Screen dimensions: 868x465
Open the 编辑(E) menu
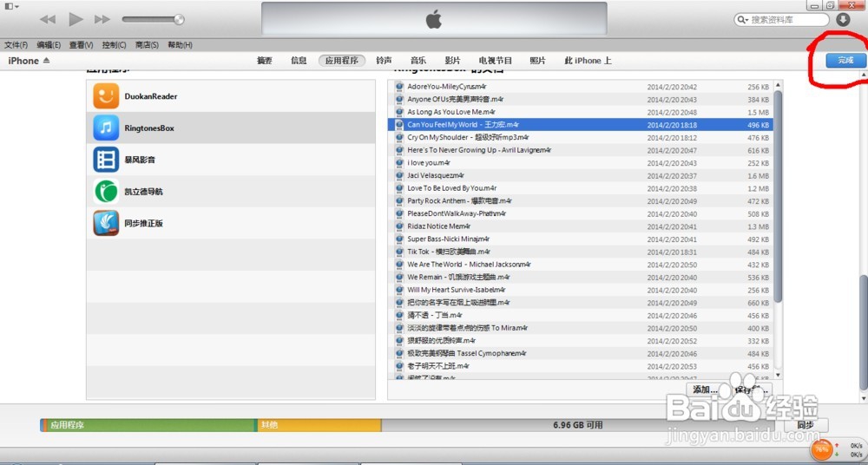(x=49, y=45)
